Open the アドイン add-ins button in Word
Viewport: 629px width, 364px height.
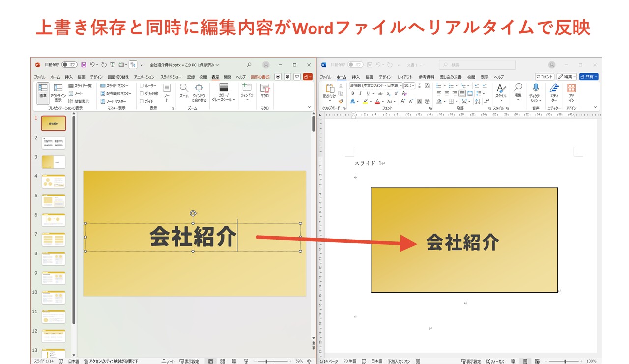pyautogui.click(x=572, y=93)
